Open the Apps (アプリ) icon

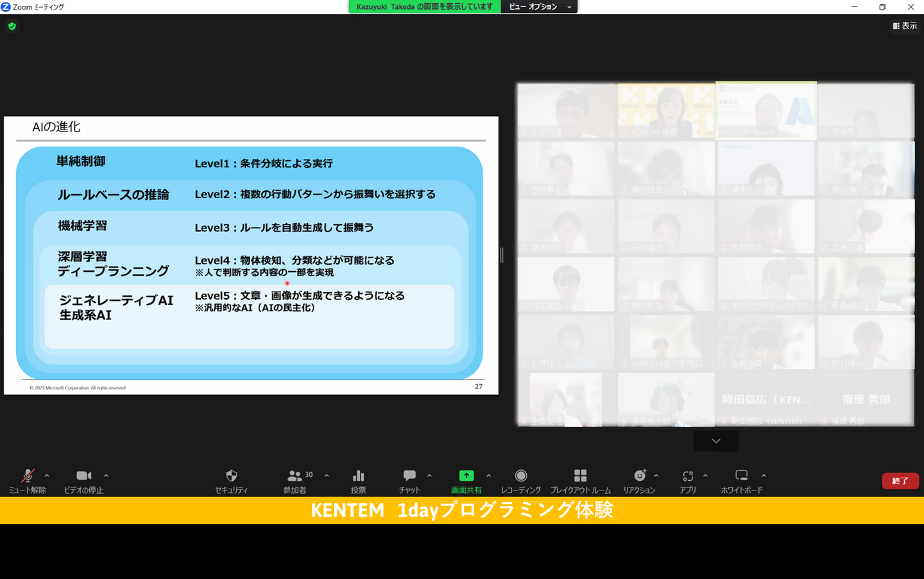(x=688, y=476)
